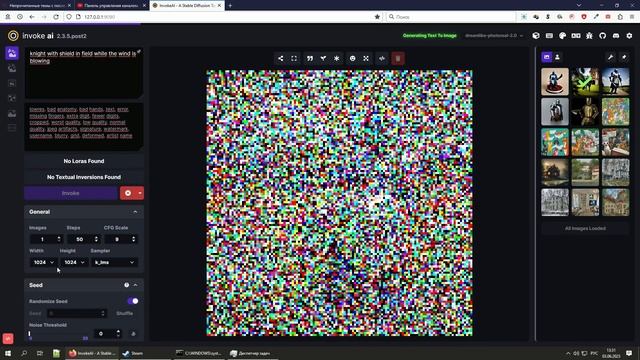Viewport: 640px width, 360px height.
Task: Click the bug report icon
Action: [x=589, y=36]
